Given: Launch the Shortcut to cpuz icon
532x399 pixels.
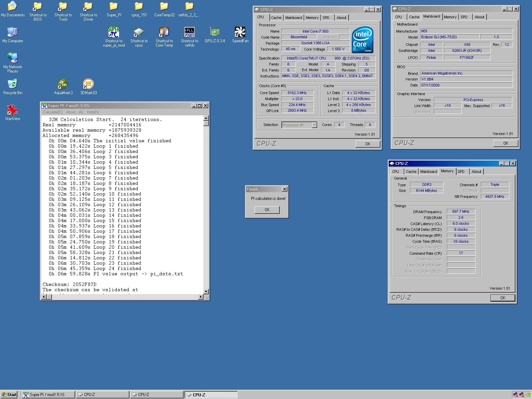Looking at the screenshot, I should coord(139,37).
